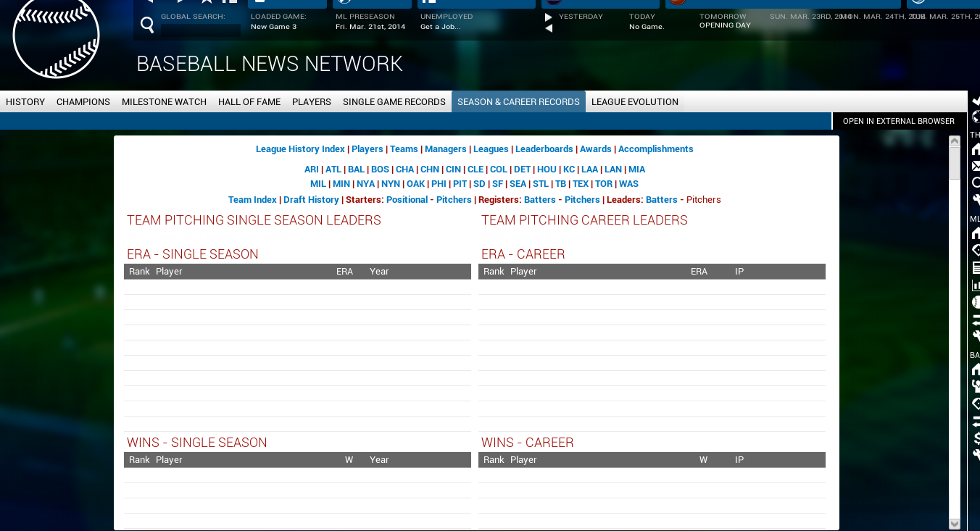Open the HOU team link
This screenshot has height=531, width=980.
point(547,170)
